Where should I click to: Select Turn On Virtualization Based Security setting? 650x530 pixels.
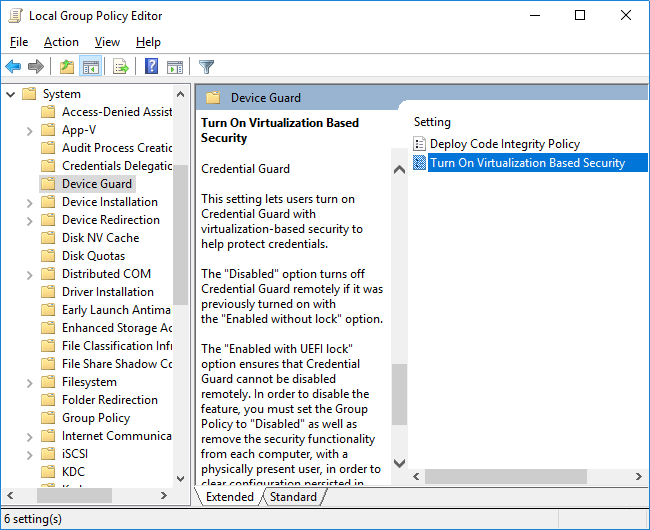[527, 163]
